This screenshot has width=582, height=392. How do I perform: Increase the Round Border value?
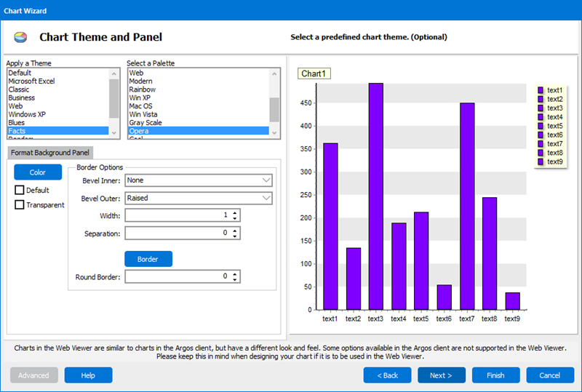[x=235, y=273]
